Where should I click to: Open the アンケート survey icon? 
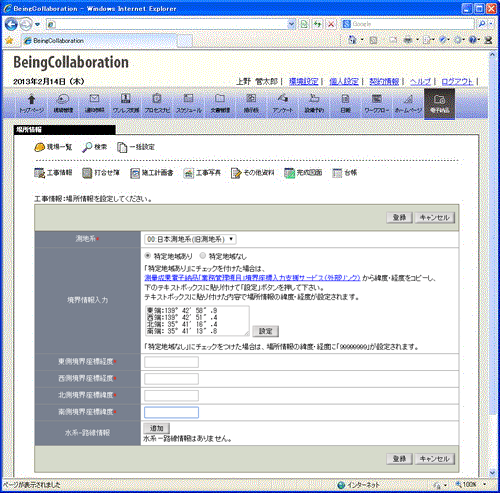pyautogui.click(x=283, y=104)
